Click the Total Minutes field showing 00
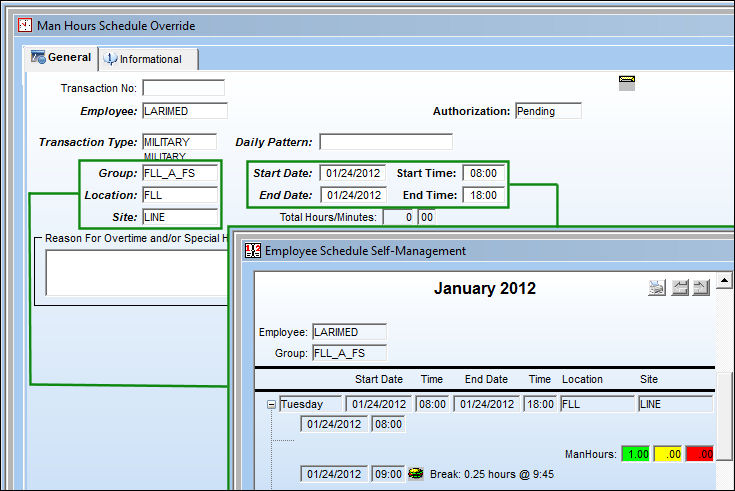This screenshot has height=491, width=735. pyautogui.click(x=427, y=217)
